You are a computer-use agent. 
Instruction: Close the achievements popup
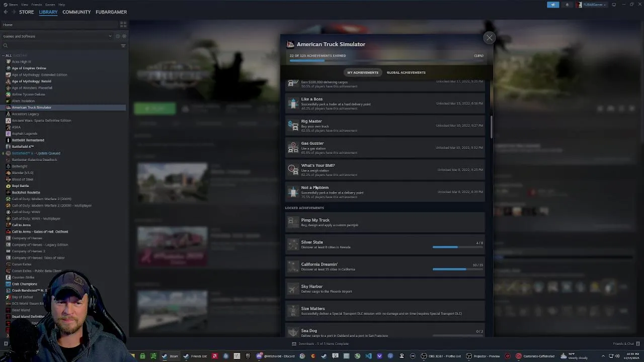coord(489,38)
